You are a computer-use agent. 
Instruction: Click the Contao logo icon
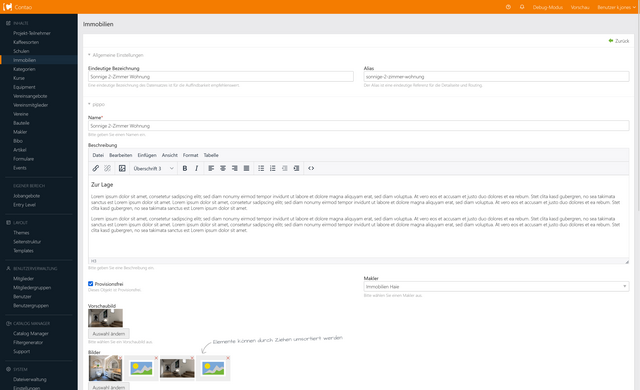pyautogui.click(x=7, y=7)
